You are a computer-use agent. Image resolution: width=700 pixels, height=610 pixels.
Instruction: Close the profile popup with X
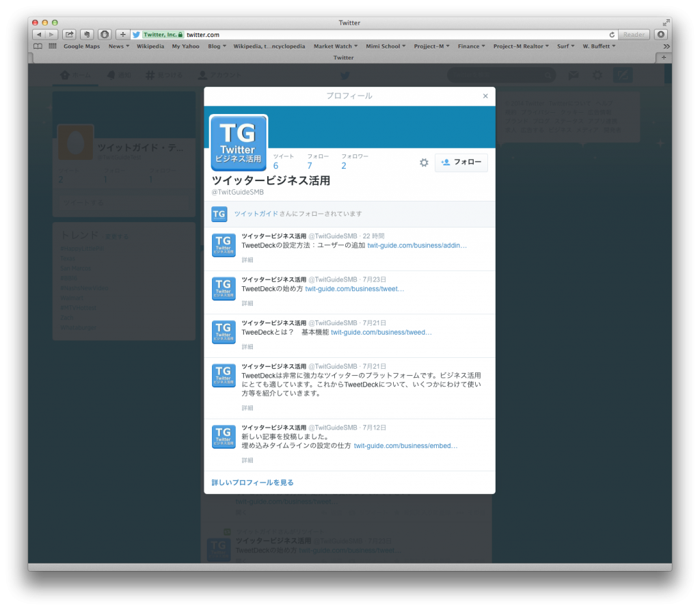tap(485, 96)
